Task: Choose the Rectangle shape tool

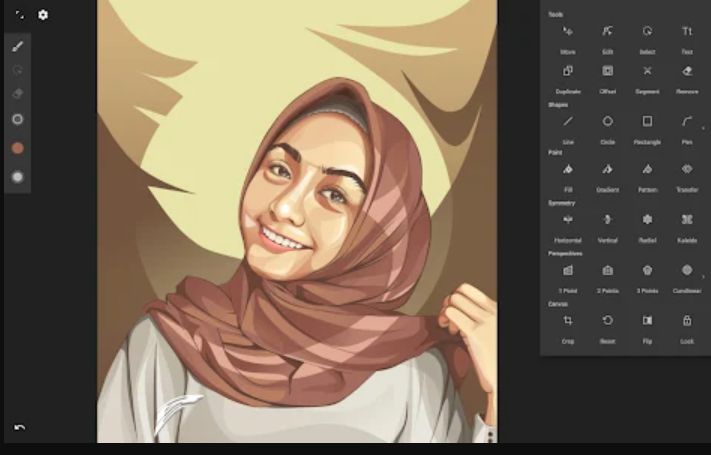Action: coord(647,121)
